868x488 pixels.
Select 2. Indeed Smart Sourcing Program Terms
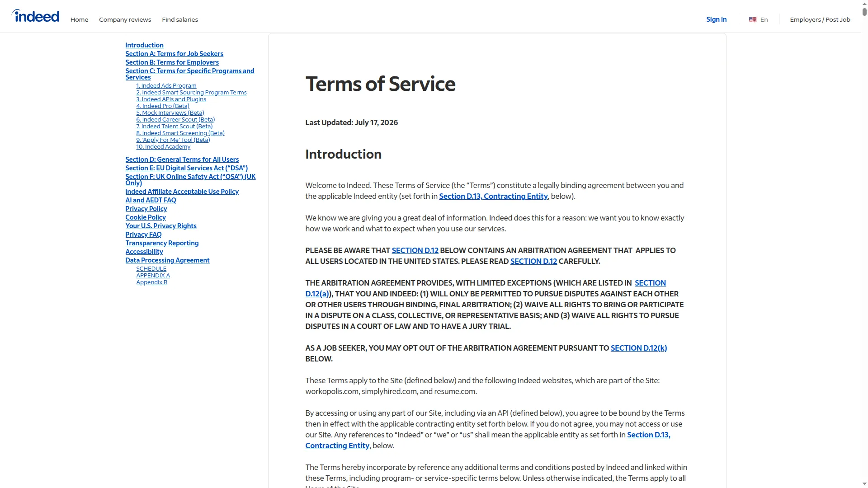(191, 93)
